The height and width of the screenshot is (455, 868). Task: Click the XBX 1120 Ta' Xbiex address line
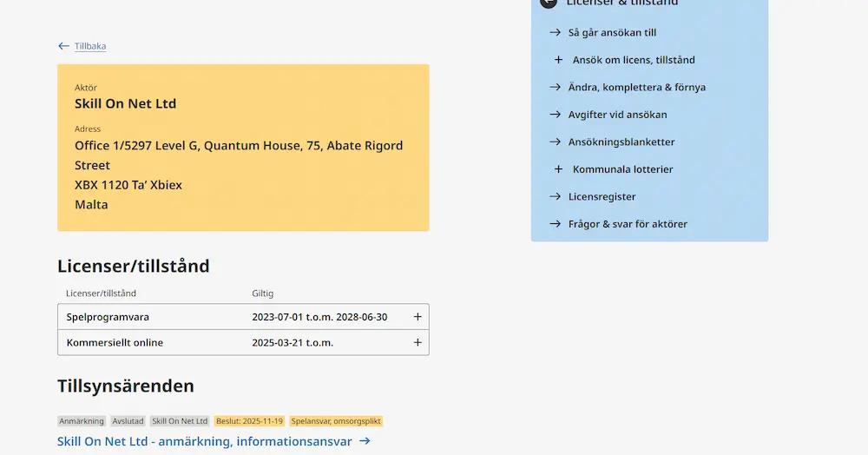128,185
